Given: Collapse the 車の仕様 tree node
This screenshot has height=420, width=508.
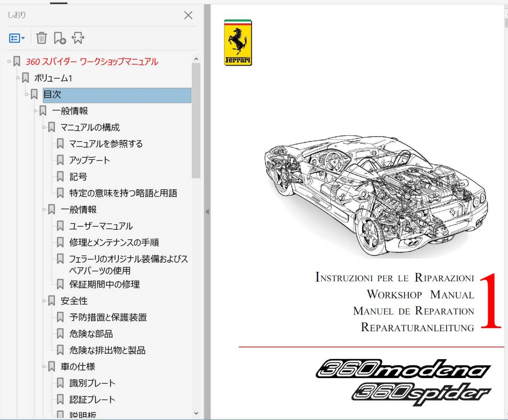Looking at the screenshot, I should [44, 366].
